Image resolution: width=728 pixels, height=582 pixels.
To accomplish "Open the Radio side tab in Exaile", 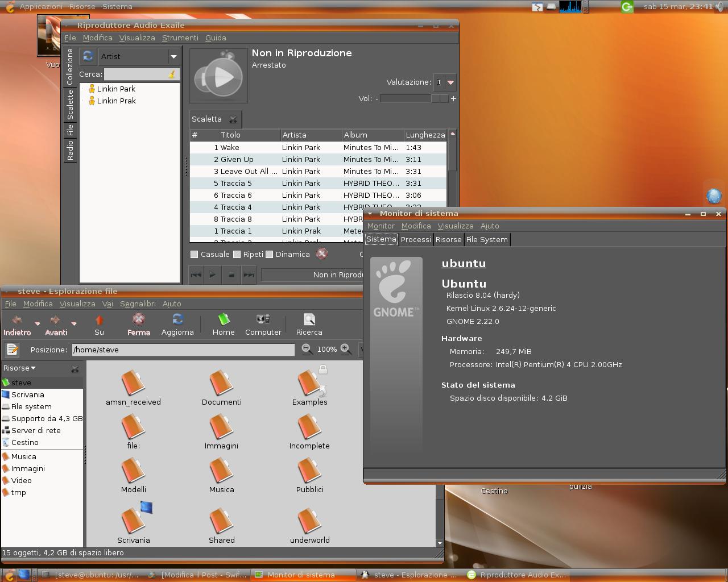I will click(x=70, y=151).
